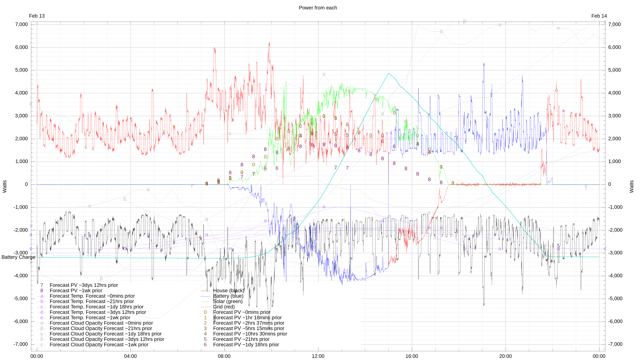The width and height of the screenshot is (644, 362).
Task: Click the Grid (red) legend line sample
Action: point(205,307)
